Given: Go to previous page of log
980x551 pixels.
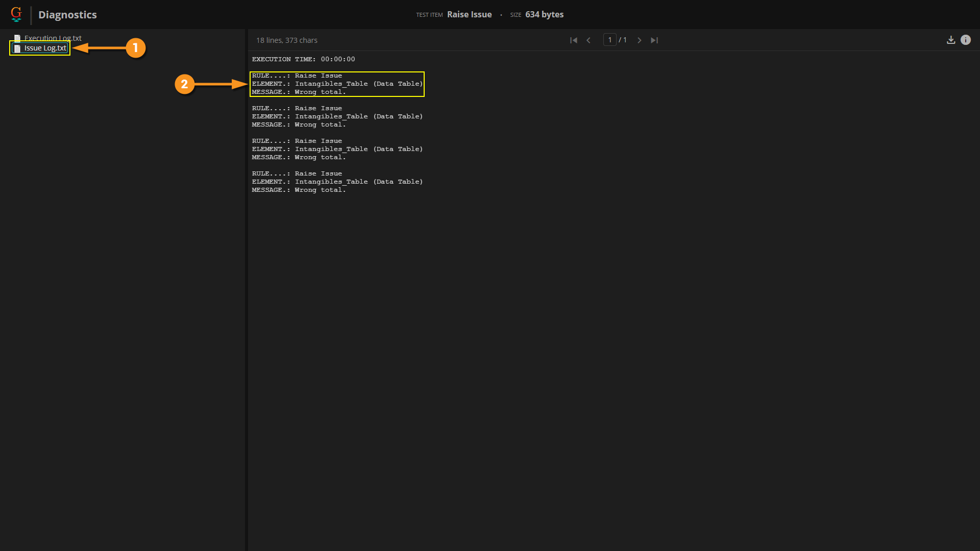Looking at the screenshot, I should pyautogui.click(x=589, y=40).
